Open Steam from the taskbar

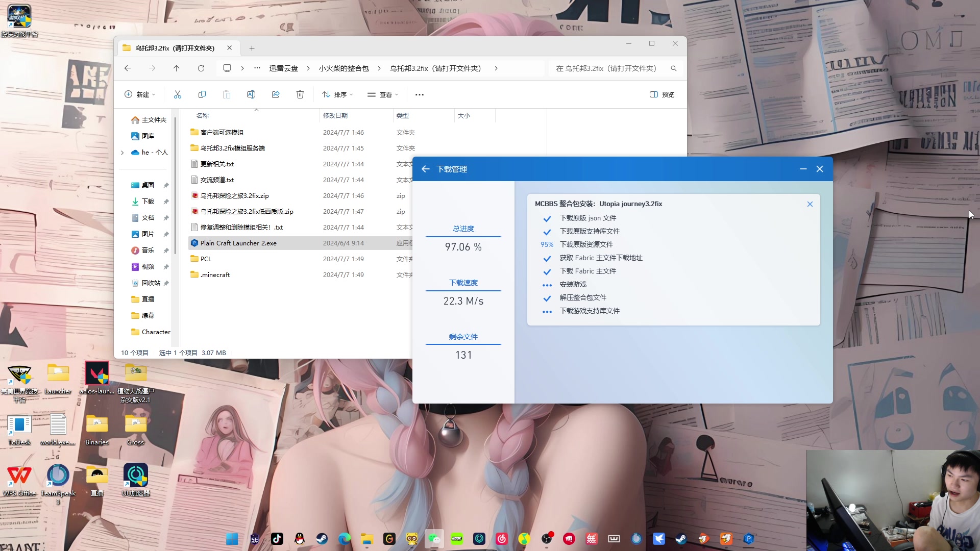point(322,538)
